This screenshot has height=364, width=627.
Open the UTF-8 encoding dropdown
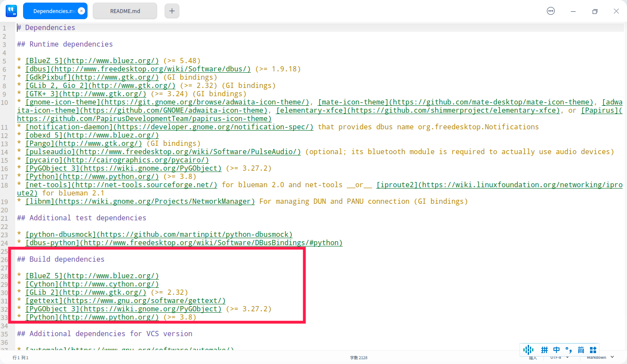click(560, 357)
